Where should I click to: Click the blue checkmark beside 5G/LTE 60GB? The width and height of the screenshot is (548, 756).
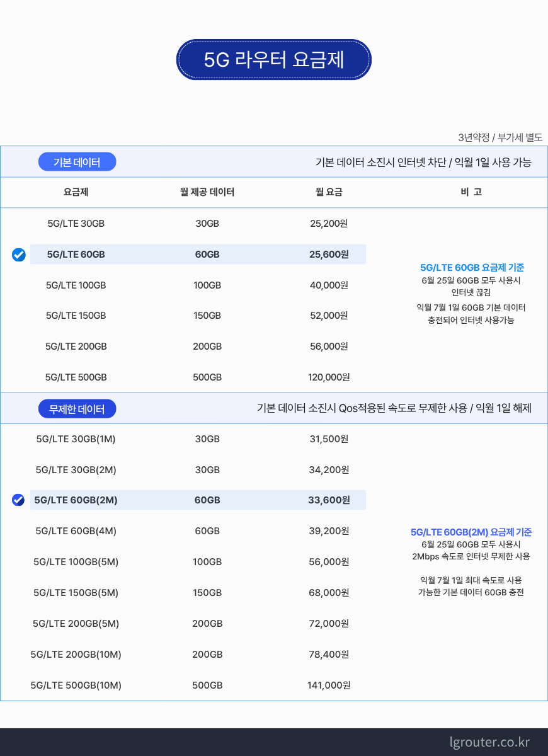coord(19,255)
